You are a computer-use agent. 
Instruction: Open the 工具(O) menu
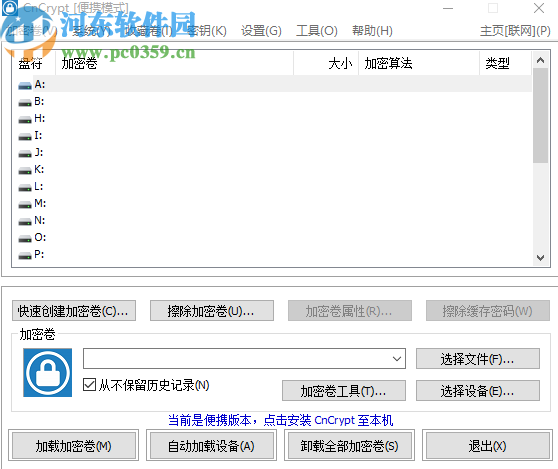tap(317, 31)
